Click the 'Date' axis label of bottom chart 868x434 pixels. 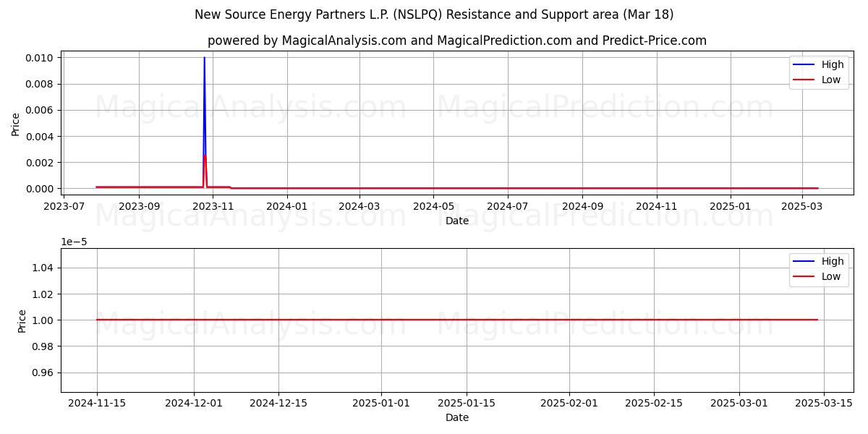coord(457,417)
